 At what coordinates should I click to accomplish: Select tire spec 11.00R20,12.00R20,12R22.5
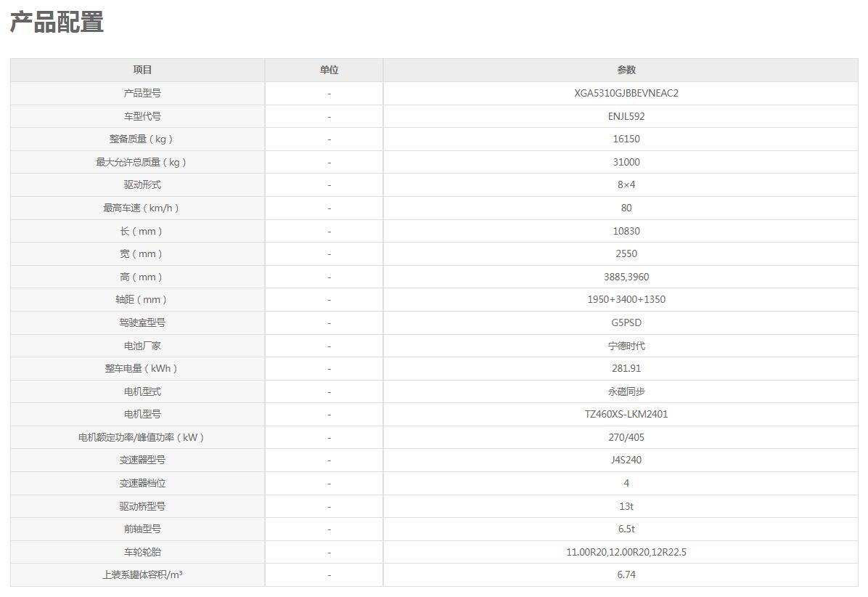pos(626,552)
